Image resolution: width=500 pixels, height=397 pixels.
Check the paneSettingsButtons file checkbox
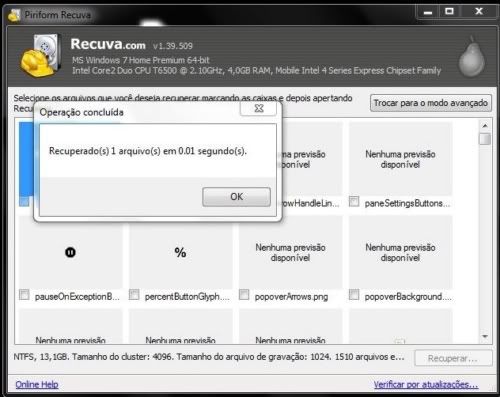pos(354,201)
